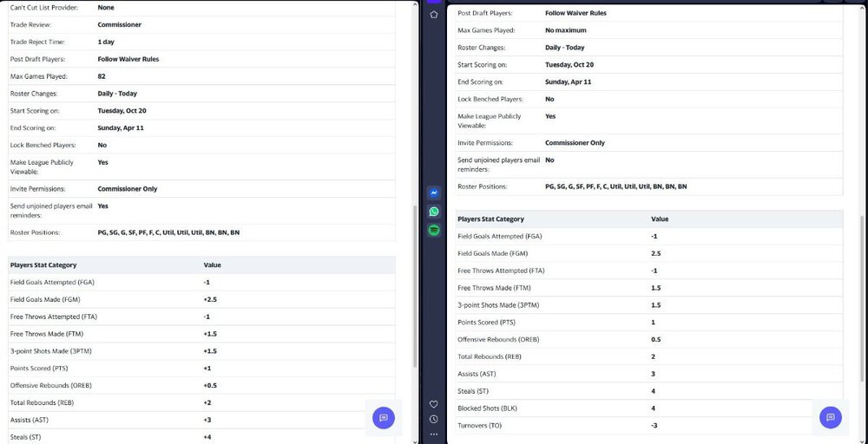Screen dimensions: 868x444
Task: Select 'Total Rebounds (REB)' row in left window
Action: coord(201,402)
